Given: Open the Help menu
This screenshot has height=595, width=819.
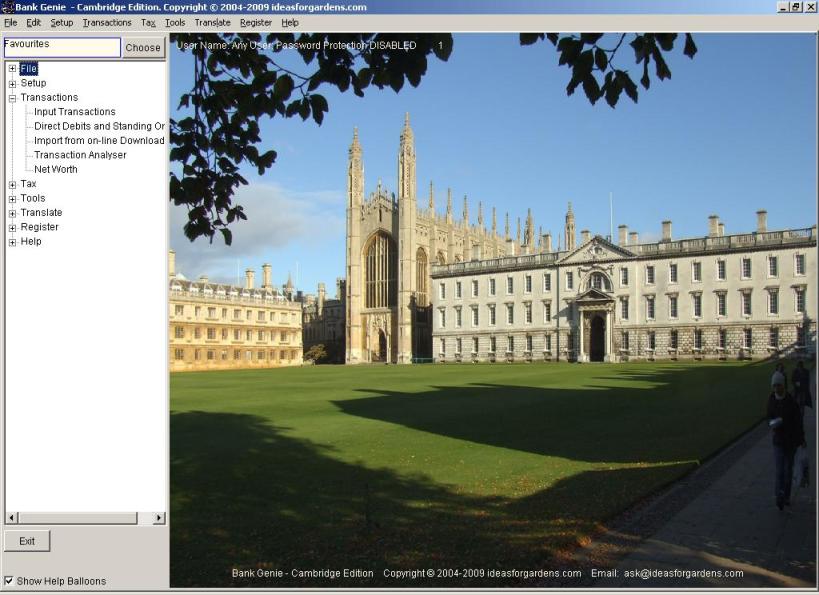Looking at the screenshot, I should tap(290, 22).
